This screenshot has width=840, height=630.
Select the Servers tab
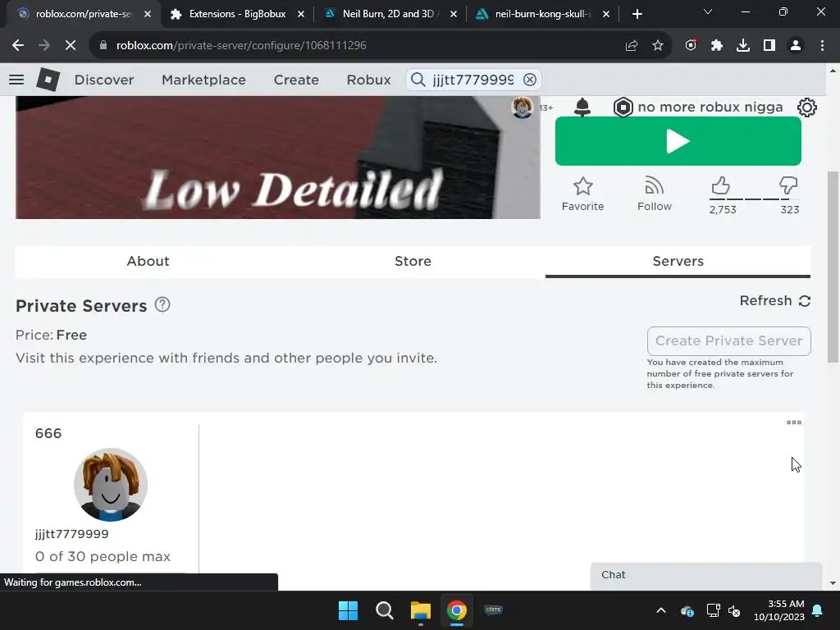[x=678, y=262]
